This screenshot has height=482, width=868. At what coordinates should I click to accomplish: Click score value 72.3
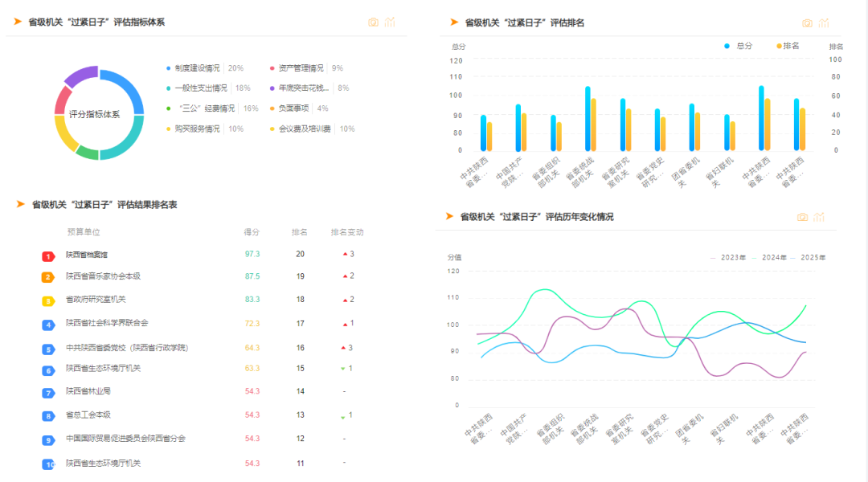click(x=252, y=323)
